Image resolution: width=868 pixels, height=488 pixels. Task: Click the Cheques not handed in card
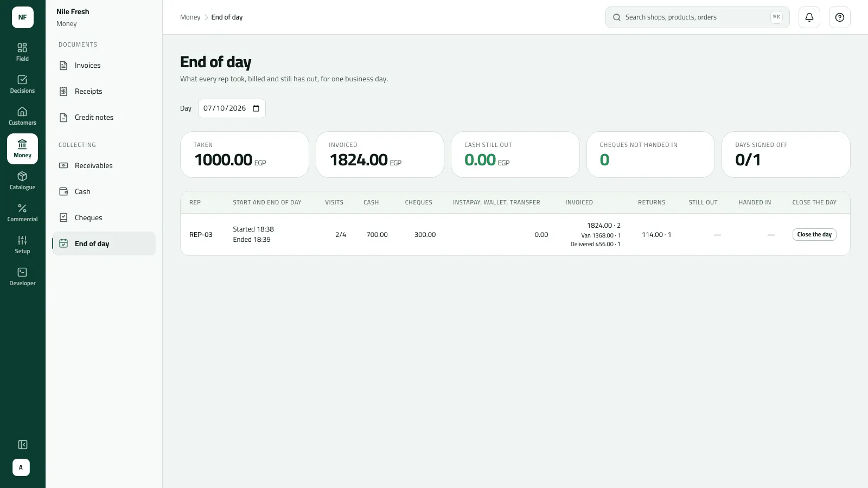coord(650,155)
